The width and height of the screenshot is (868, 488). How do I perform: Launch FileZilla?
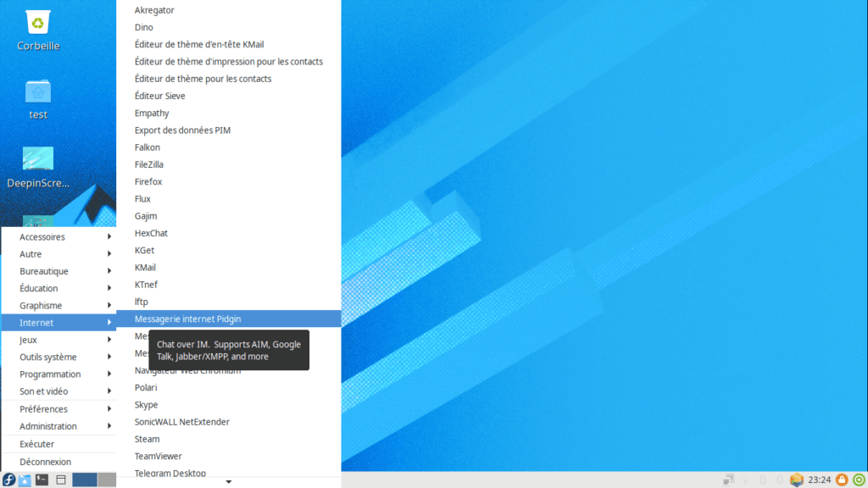tap(229, 164)
